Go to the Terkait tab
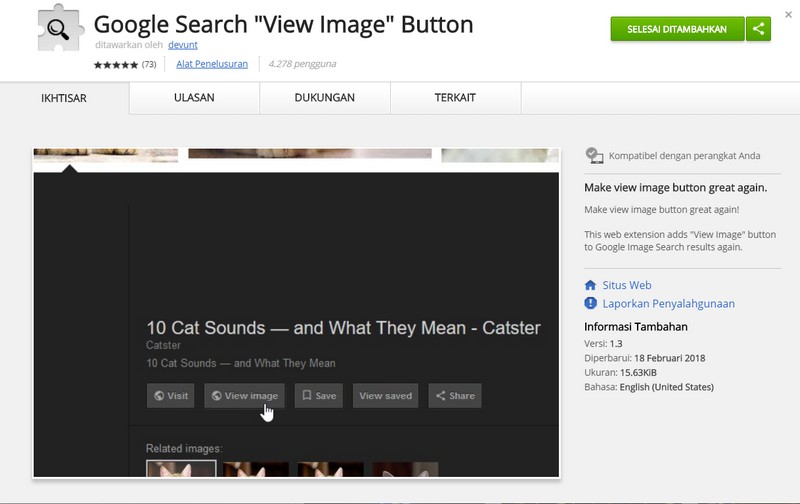This screenshot has width=800, height=504. click(455, 98)
